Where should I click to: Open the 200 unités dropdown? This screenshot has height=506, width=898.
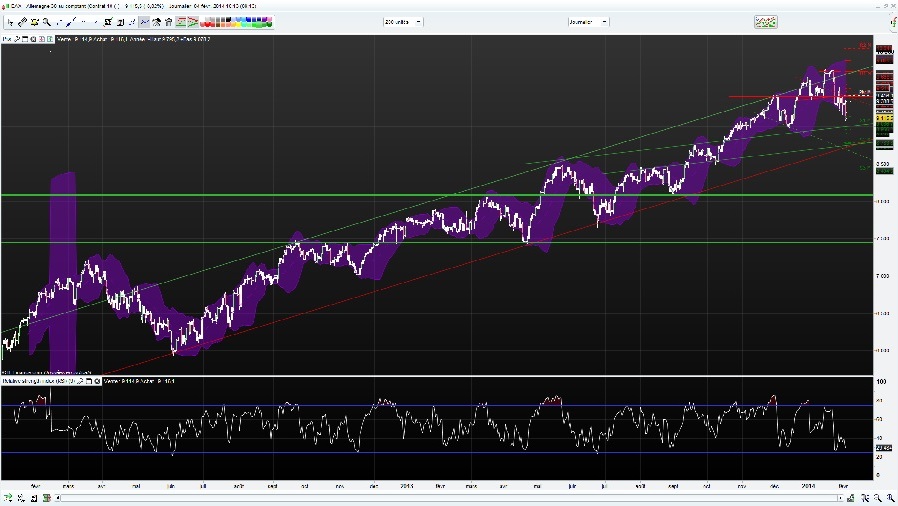click(x=403, y=22)
